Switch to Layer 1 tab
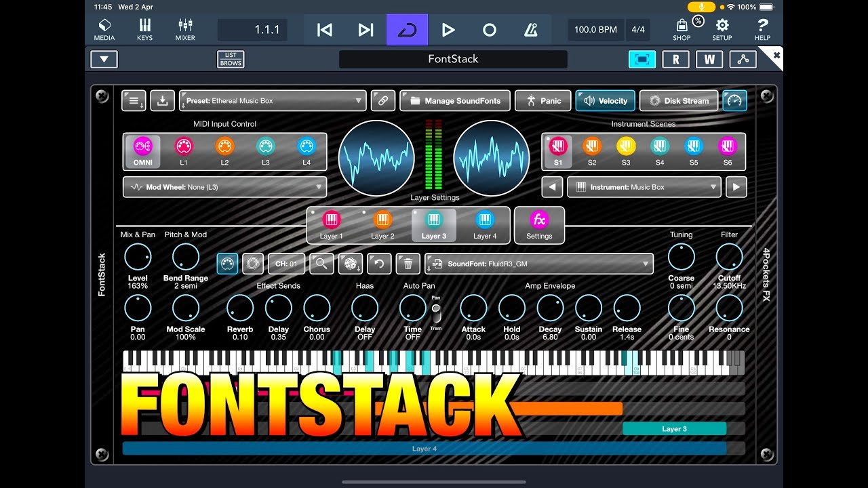Image resolution: width=868 pixels, height=488 pixels. pos(331,225)
